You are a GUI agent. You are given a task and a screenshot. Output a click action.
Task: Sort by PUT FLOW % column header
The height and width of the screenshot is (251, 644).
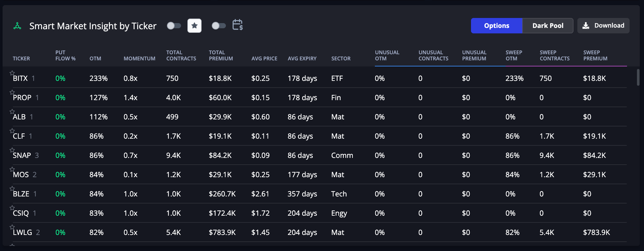65,56
